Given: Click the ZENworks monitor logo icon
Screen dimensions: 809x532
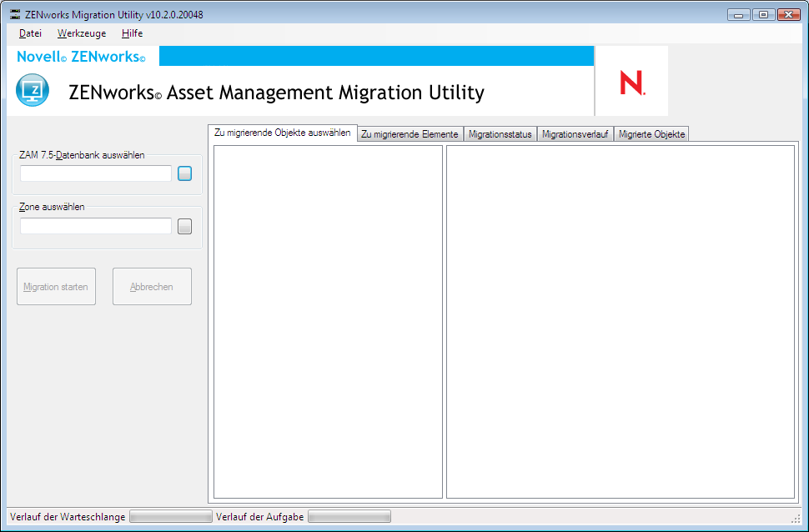Looking at the screenshot, I should coord(33,90).
